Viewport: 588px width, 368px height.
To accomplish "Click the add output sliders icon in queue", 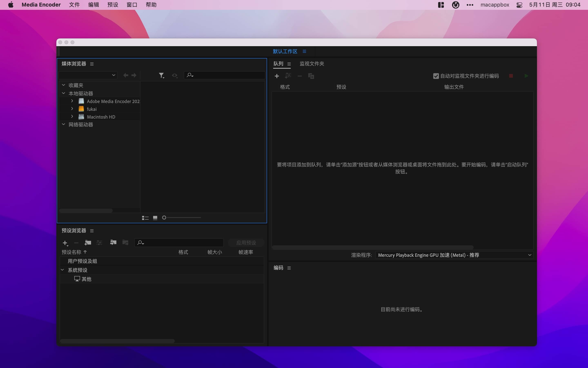I will [x=288, y=76].
